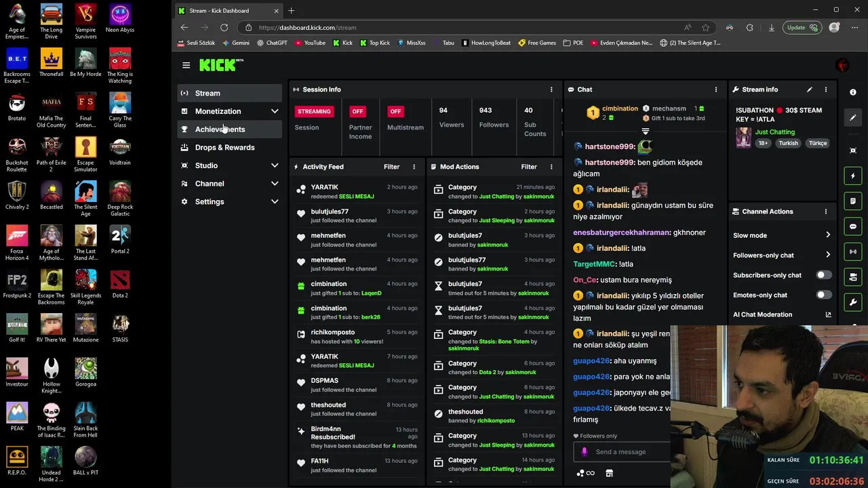Open the hamburger menu beside Kick logo

click(186, 65)
